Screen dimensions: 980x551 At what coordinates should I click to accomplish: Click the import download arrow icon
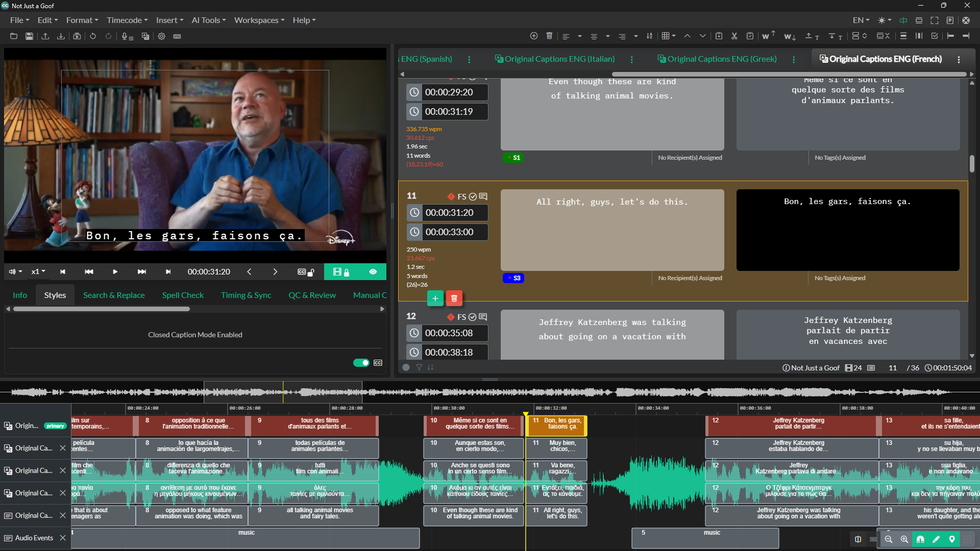61,36
